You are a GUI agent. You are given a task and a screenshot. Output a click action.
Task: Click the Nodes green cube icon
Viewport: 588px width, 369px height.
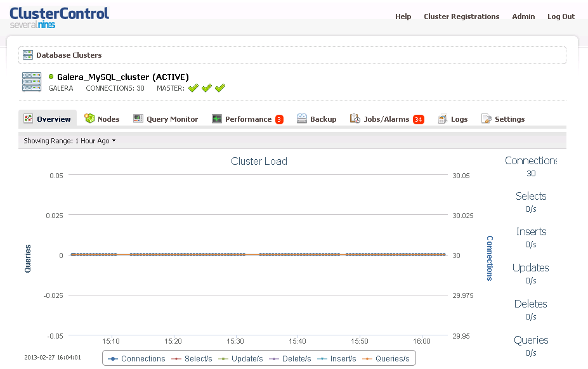click(x=89, y=119)
